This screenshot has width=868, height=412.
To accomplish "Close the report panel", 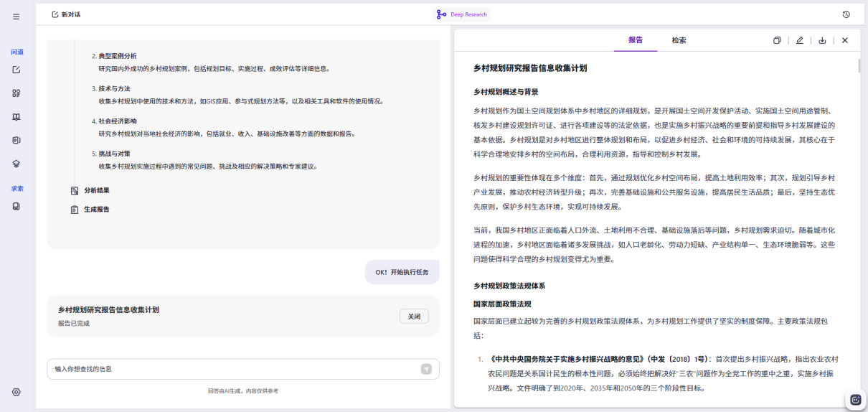I will (845, 41).
